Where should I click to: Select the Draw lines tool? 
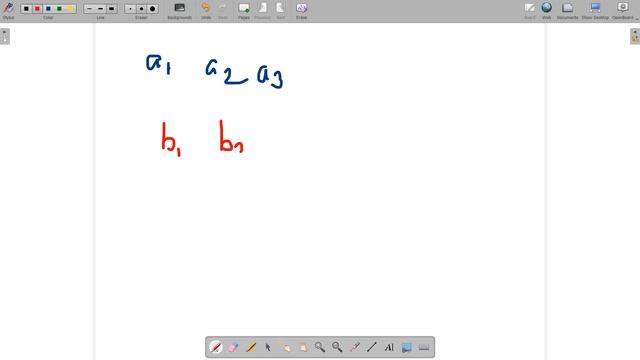(371, 347)
